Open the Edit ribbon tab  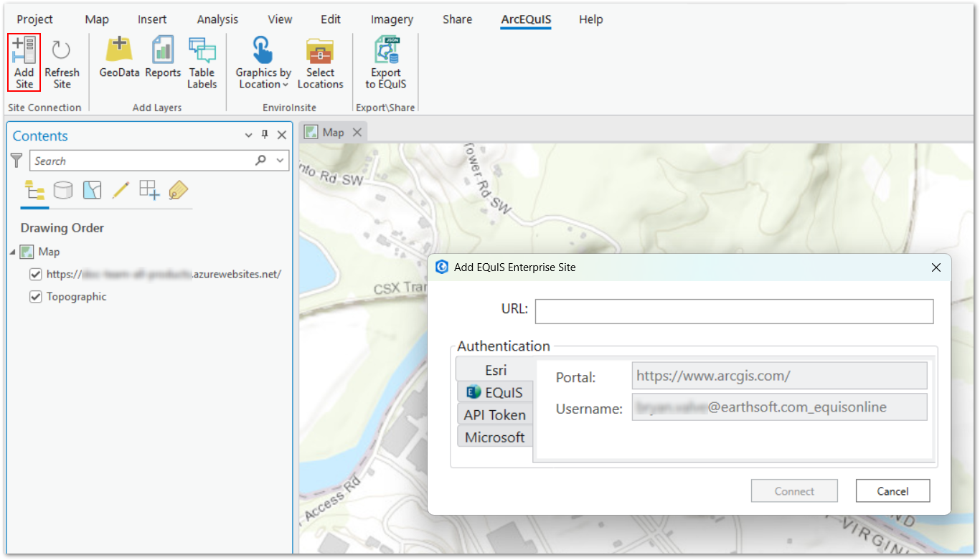[331, 19]
